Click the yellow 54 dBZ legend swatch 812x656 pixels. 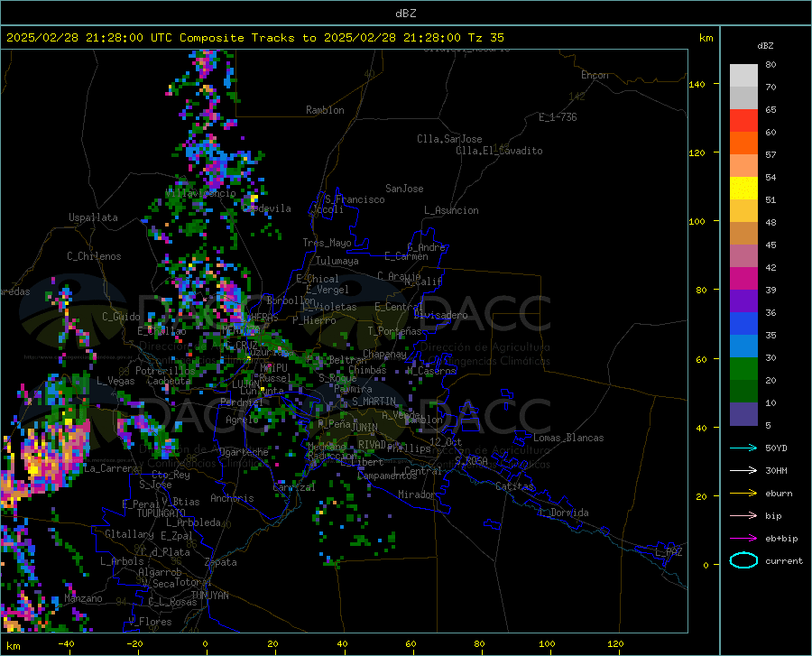point(743,188)
